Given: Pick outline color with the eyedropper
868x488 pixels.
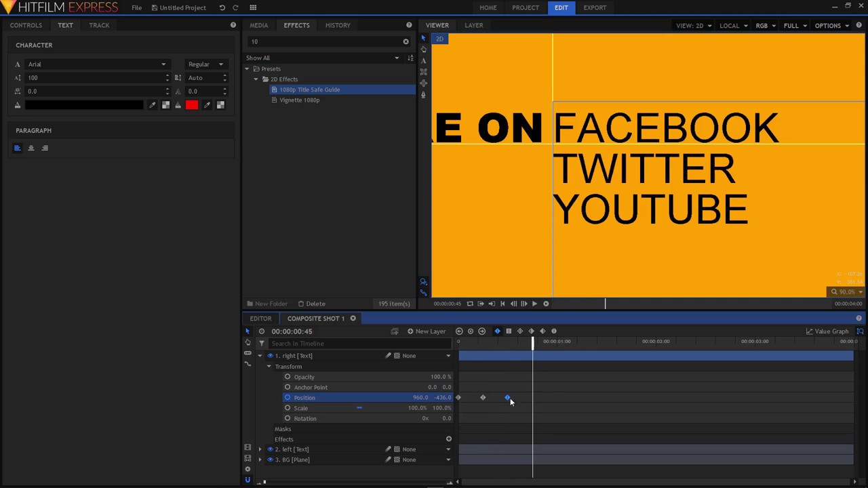Looking at the screenshot, I should click(208, 105).
